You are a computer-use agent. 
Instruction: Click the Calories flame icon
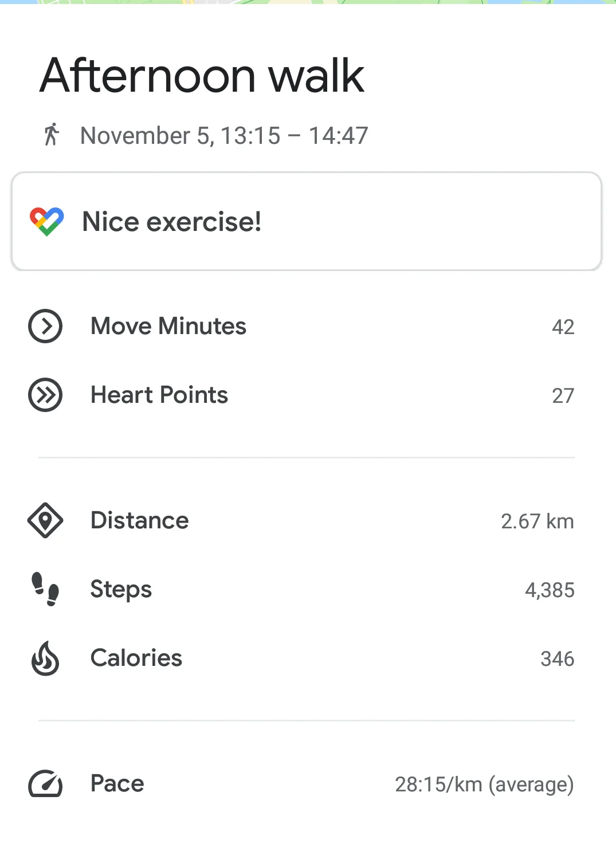tap(45, 658)
